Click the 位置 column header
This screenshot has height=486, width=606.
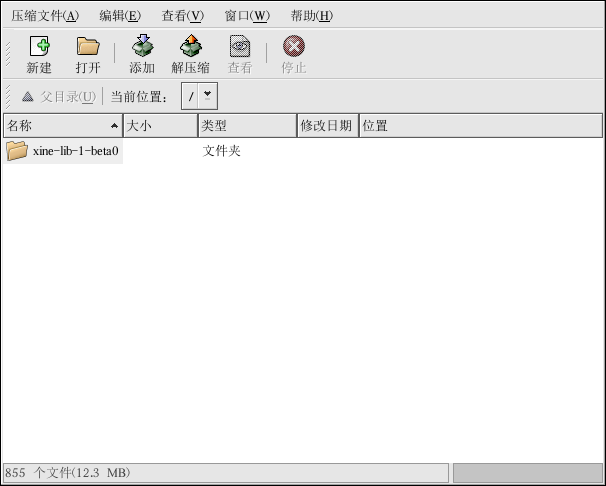[480, 126]
